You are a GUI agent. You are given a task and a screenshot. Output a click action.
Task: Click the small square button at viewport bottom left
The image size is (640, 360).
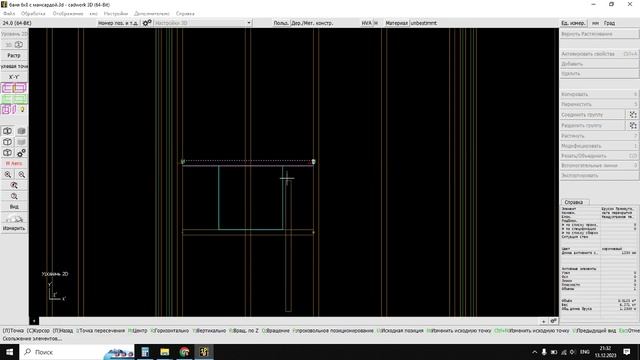tap(34, 321)
